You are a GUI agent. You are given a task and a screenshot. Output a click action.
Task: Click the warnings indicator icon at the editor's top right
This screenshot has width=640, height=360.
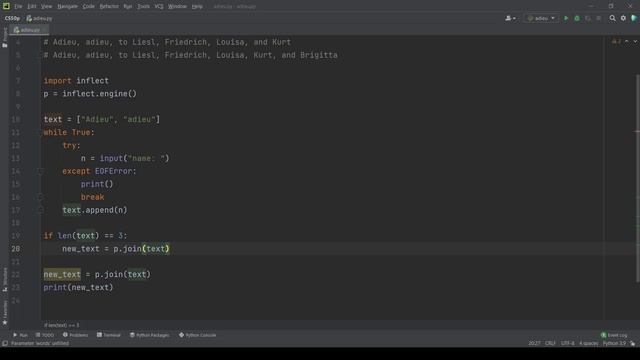coord(616,42)
